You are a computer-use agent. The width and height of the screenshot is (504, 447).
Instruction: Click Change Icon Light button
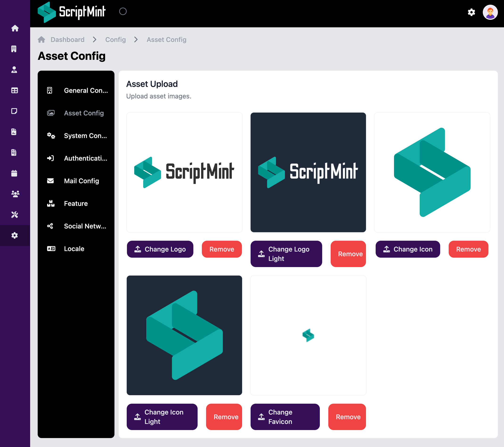(162, 417)
